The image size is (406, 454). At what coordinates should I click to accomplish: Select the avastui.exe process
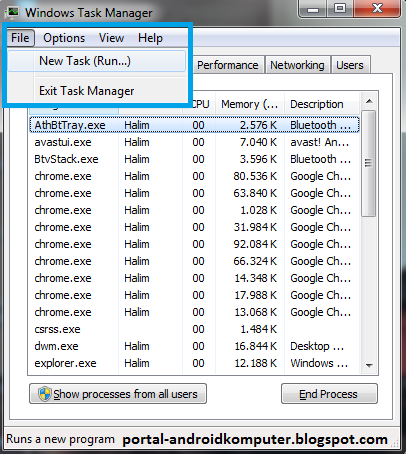pyautogui.click(x=194, y=142)
